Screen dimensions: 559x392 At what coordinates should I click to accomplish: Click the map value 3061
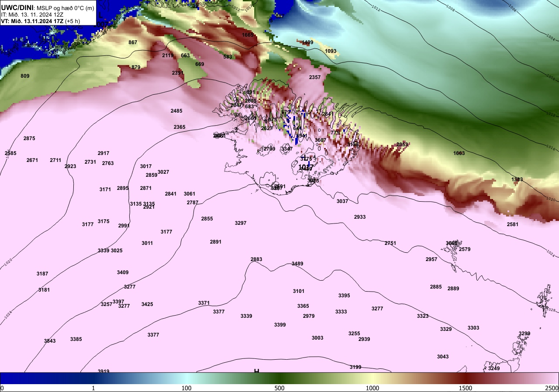tap(190, 194)
